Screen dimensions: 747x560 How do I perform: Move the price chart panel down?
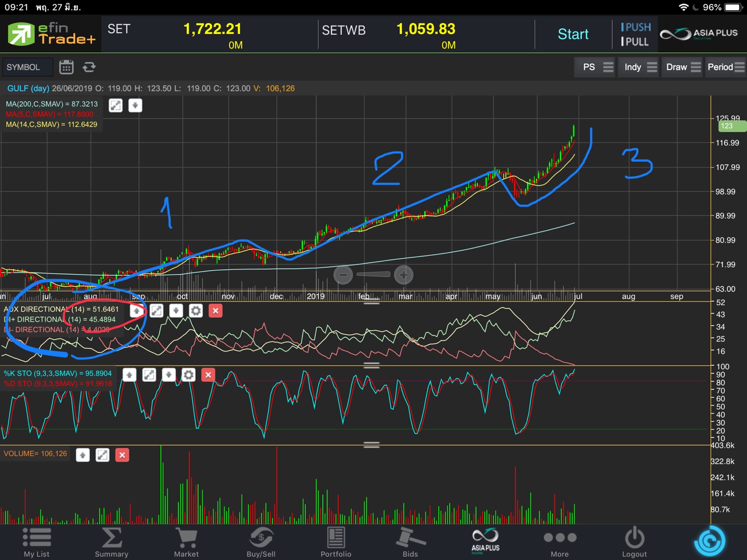click(x=135, y=106)
